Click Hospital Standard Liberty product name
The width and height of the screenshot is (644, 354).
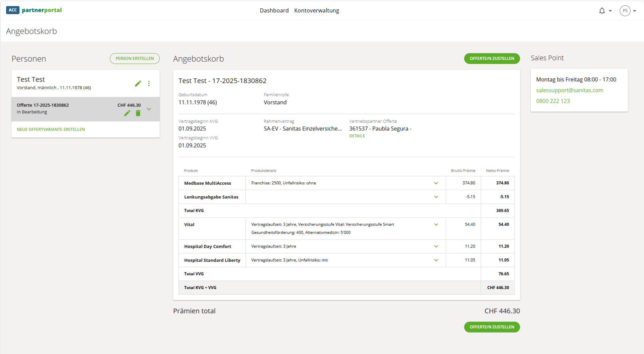tap(212, 260)
